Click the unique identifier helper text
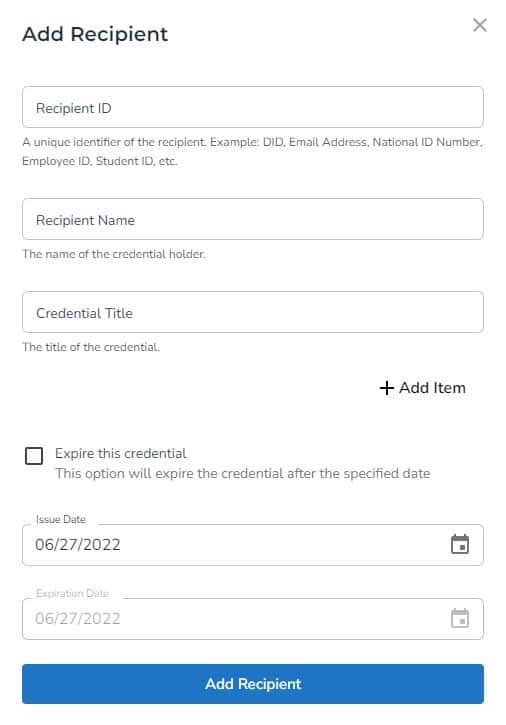 click(253, 151)
